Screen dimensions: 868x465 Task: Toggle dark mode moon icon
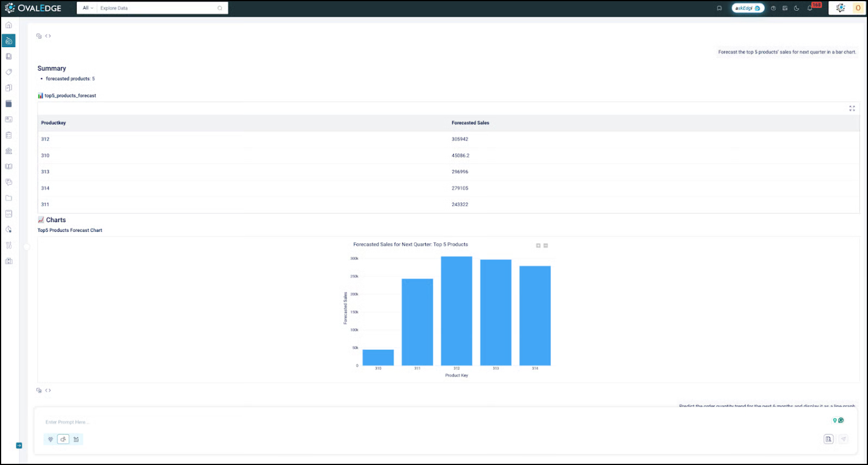coord(797,8)
